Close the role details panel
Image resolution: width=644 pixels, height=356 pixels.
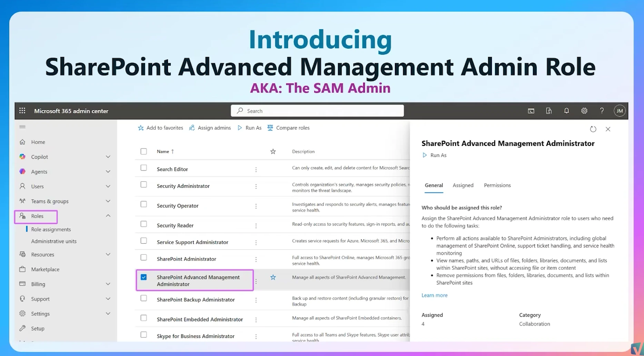(608, 129)
